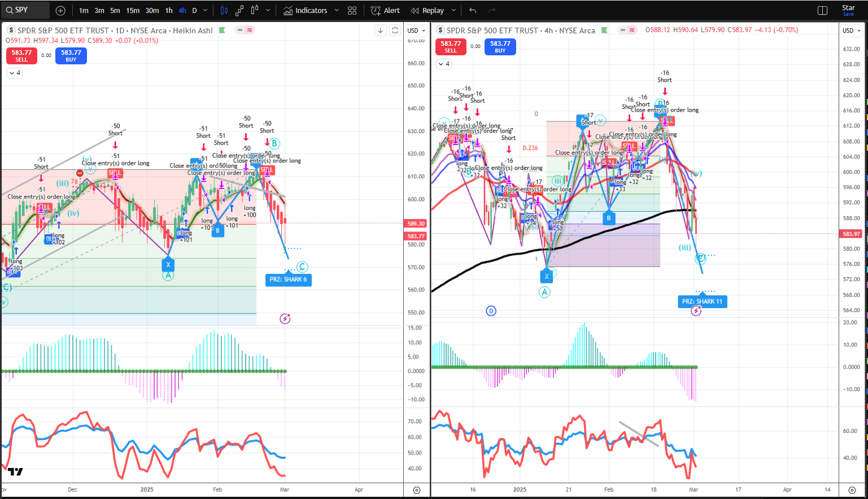
Task: Click the TradingView logo on 1D chart
Action: [15, 472]
